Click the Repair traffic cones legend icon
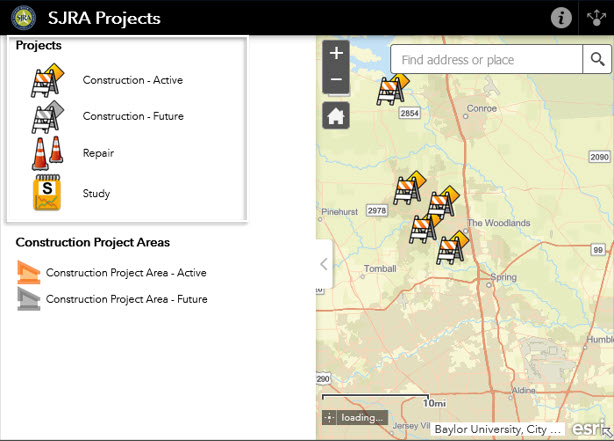 pos(47,153)
